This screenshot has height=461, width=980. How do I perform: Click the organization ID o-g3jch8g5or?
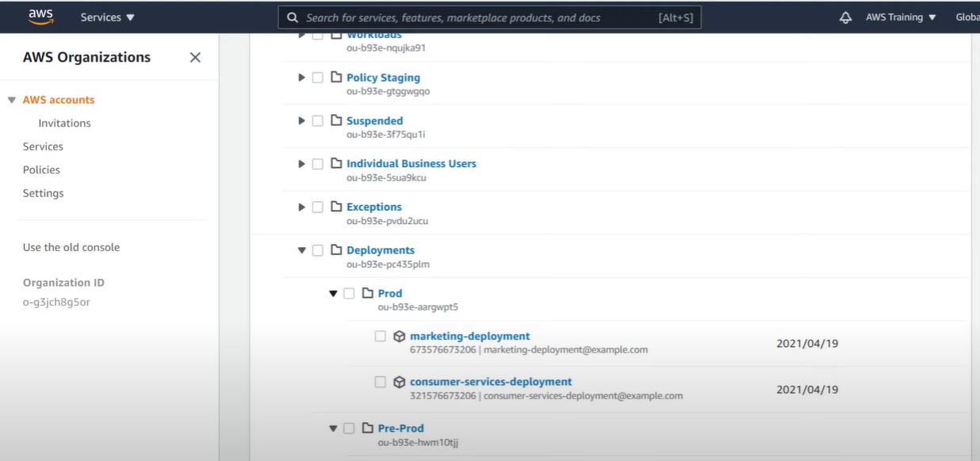pyautogui.click(x=56, y=302)
